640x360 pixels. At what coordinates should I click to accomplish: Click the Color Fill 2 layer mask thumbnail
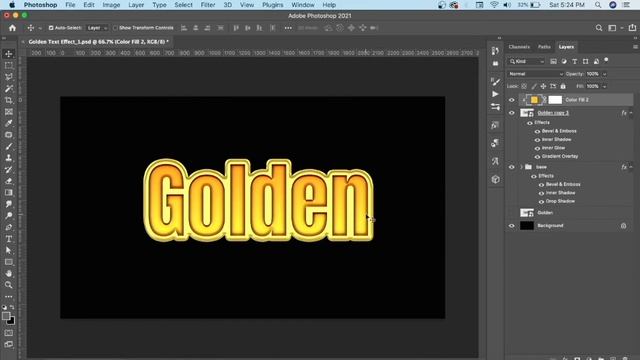tap(555, 100)
